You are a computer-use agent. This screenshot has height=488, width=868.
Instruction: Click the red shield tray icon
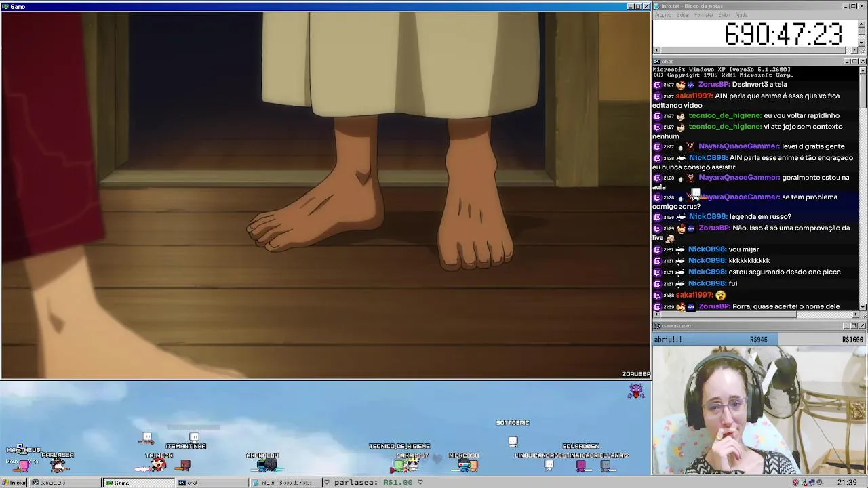click(795, 483)
